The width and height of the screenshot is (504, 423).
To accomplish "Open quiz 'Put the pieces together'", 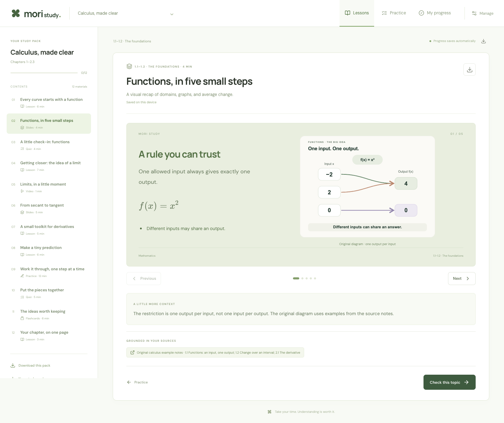I will [49, 293].
